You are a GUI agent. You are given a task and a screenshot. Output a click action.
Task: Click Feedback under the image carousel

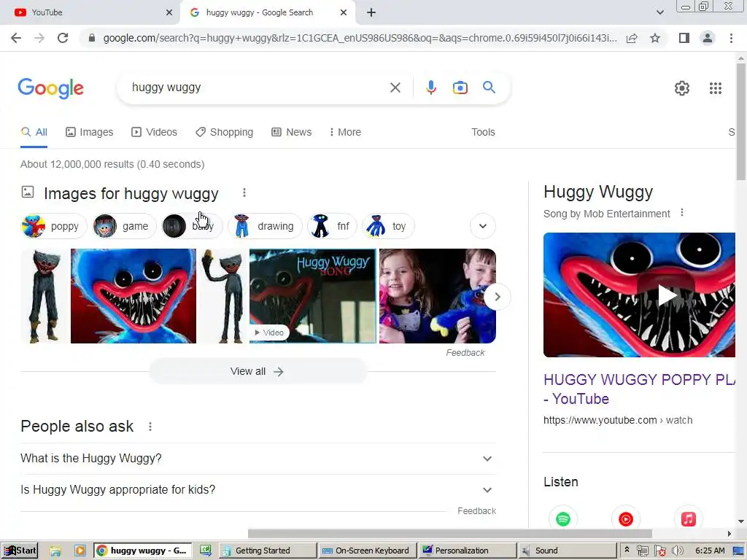click(465, 353)
